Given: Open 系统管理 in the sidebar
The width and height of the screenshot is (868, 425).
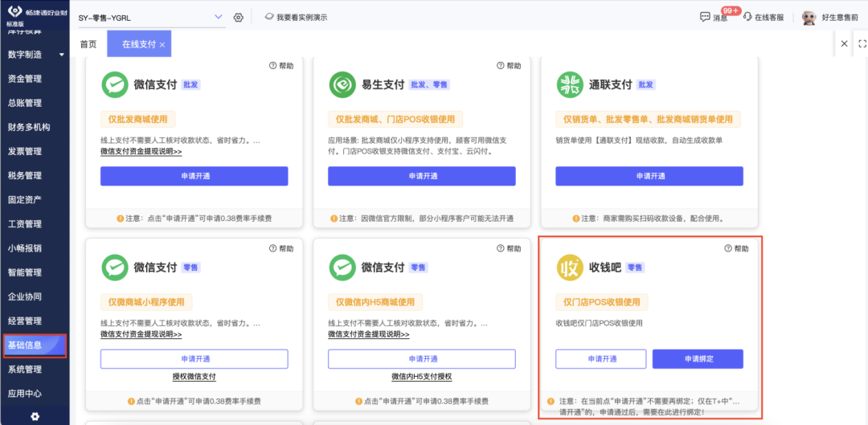Looking at the screenshot, I should tap(25, 369).
